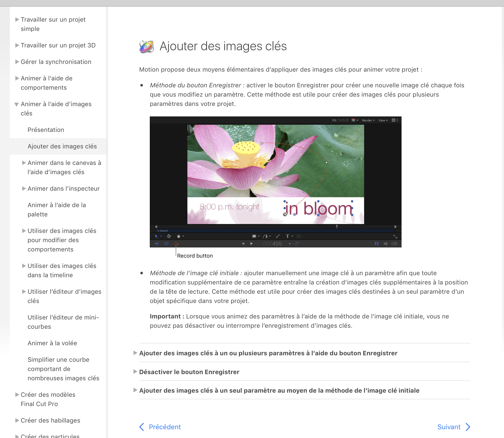Expand 'Travailler sur un projet 3D' topic
The image size is (504, 438).
(17, 45)
